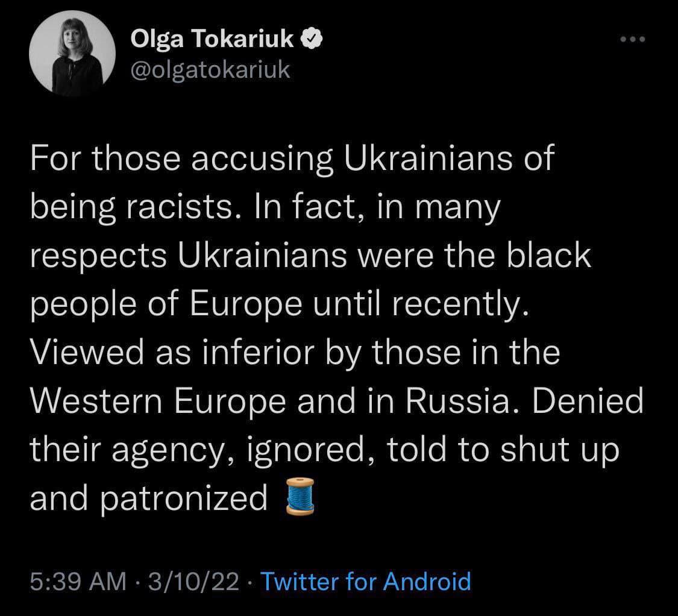
Task: Open the three-dot more options menu
Action: tap(632, 39)
